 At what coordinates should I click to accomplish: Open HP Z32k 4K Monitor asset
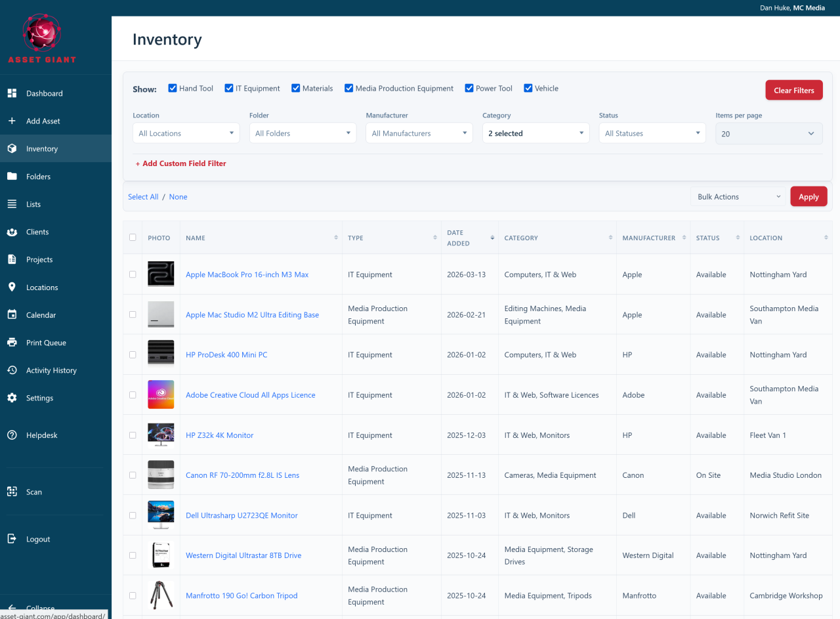click(219, 435)
